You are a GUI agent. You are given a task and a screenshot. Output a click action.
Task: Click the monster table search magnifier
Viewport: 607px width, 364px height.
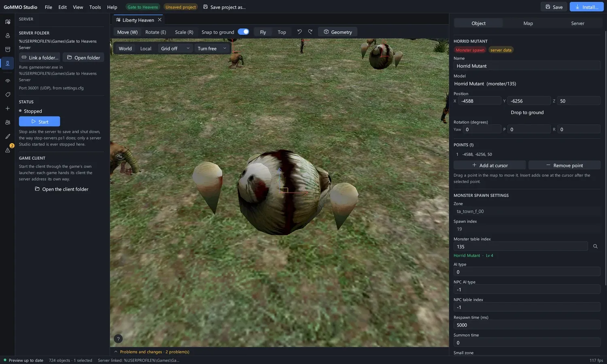(x=595, y=246)
